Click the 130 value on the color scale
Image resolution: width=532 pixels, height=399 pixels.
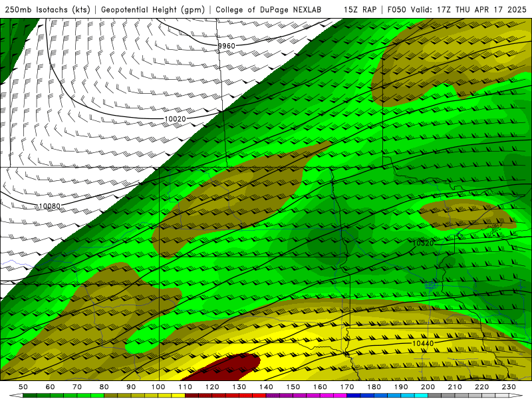tap(239, 387)
